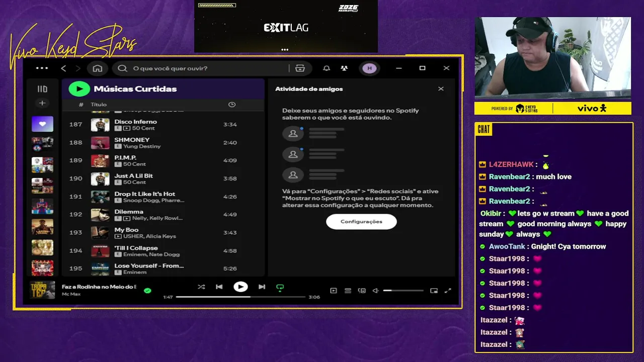Go back with the left arrow
The image size is (644, 362).
pos(63,68)
